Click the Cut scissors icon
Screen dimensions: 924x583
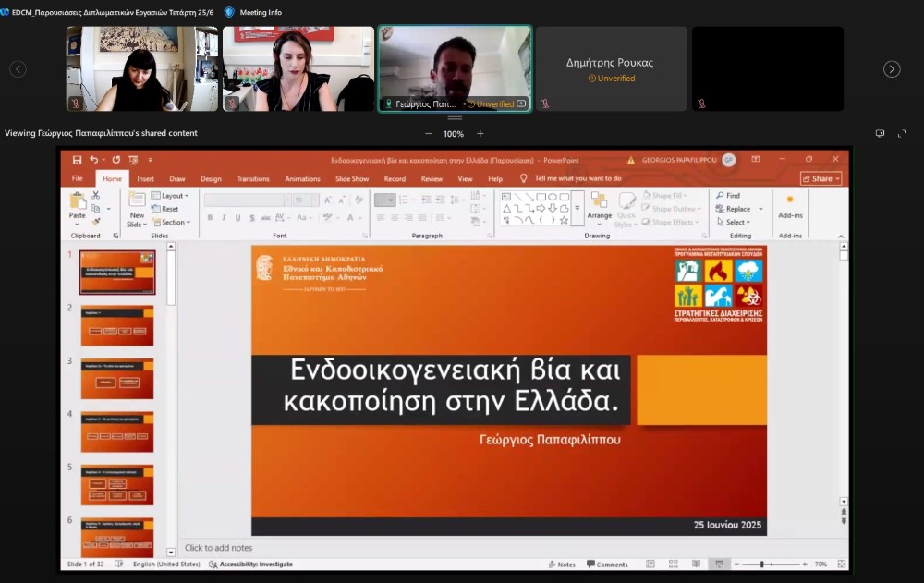[96, 195]
